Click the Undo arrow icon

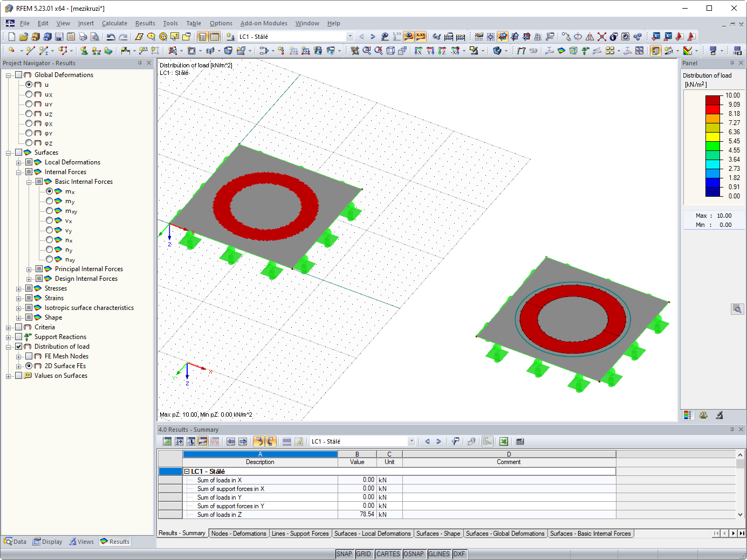pyautogui.click(x=111, y=37)
